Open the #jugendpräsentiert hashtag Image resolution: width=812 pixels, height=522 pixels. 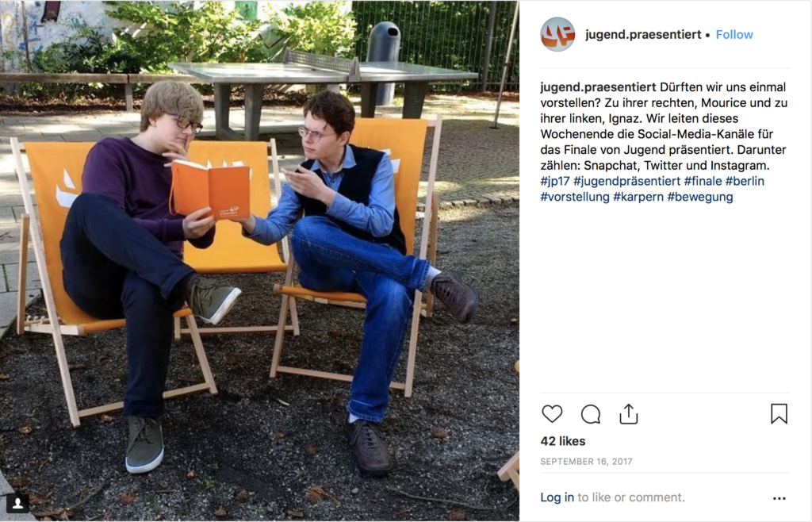626,181
